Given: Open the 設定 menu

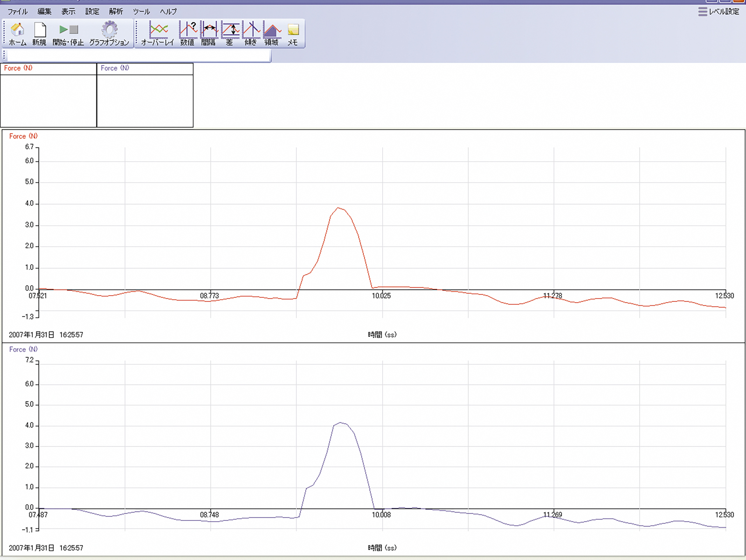Looking at the screenshot, I should [92, 12].
